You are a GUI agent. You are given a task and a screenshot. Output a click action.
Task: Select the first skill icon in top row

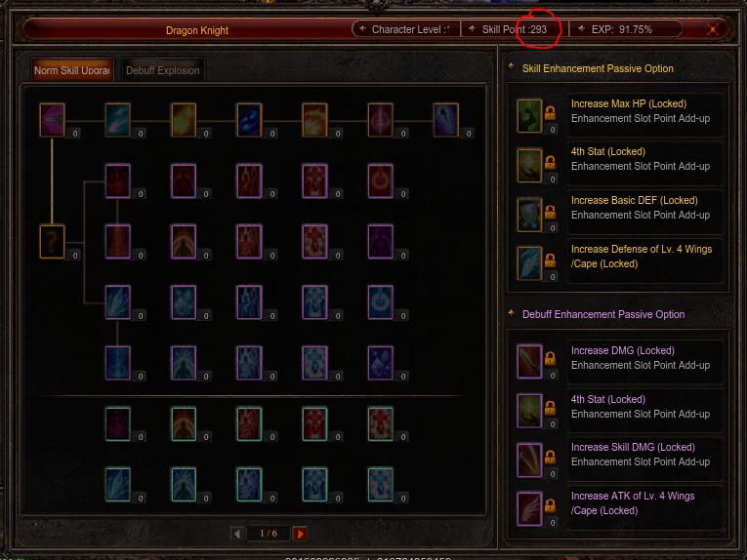coord(52,120)
